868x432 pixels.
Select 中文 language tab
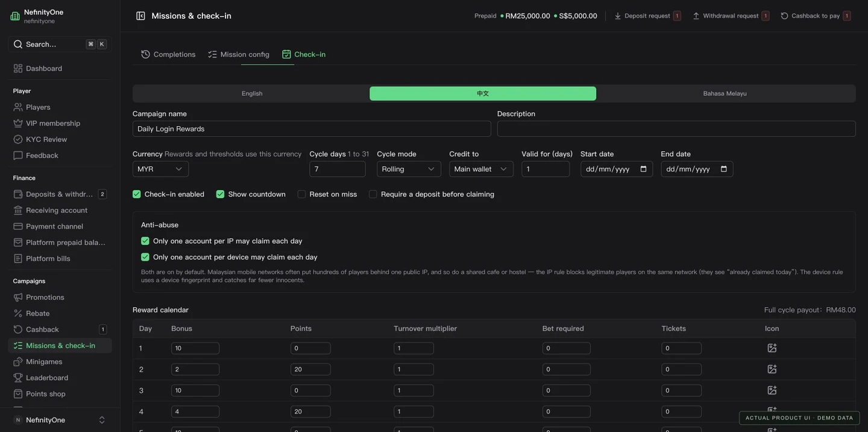[483, 94]
